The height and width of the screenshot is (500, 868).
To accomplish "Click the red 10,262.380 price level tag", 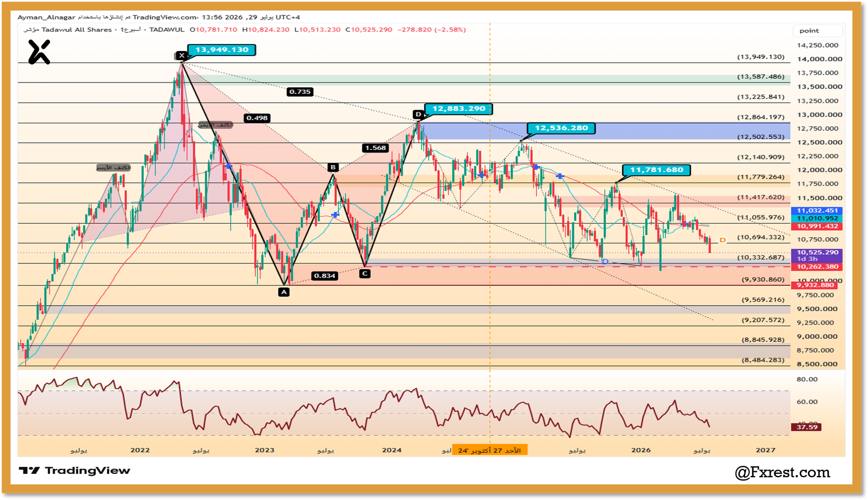I will [817, 267].
